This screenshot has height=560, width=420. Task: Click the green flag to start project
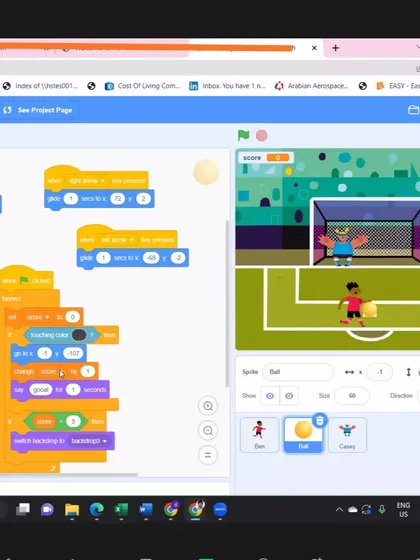[244, 135]
